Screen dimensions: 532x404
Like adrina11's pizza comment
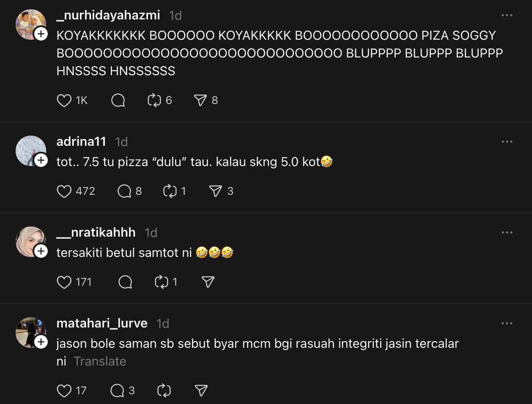[x=64, y=191]
